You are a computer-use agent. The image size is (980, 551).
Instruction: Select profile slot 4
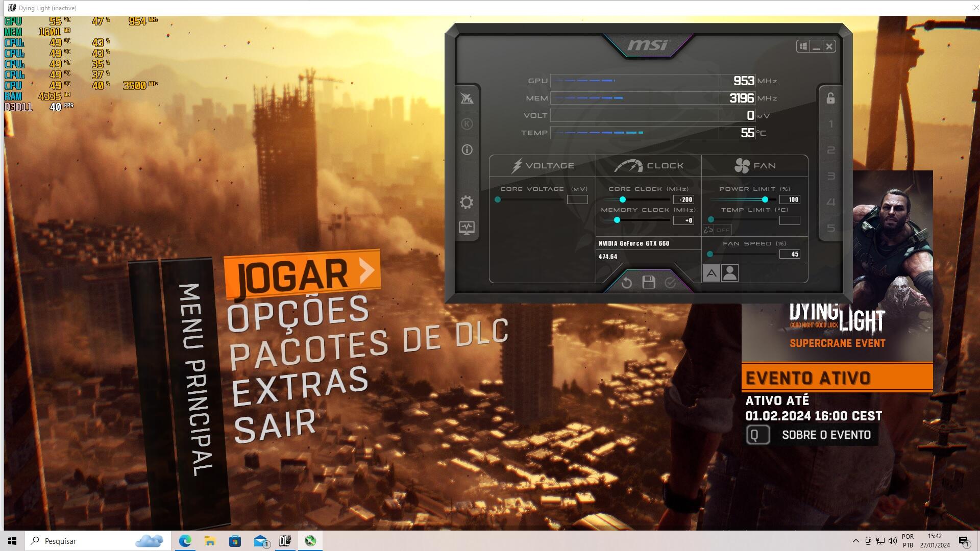coord(831,202)
